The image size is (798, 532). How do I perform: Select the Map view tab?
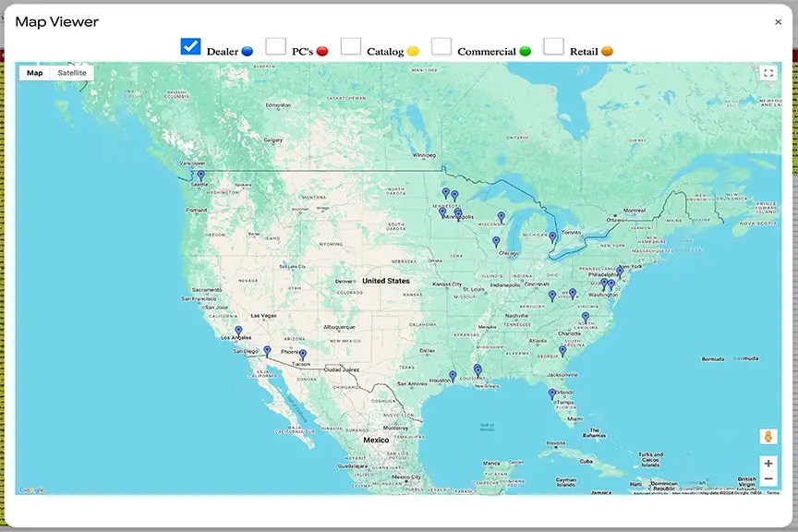(34, 73)
